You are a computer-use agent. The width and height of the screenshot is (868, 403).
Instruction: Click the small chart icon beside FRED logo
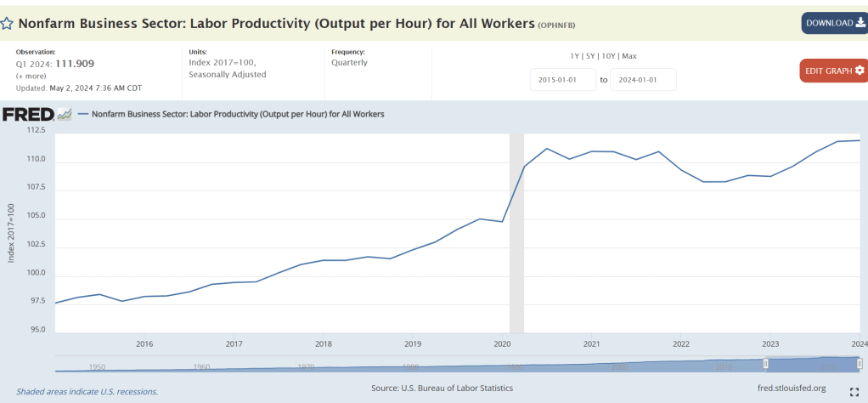[x=65, y=114]
